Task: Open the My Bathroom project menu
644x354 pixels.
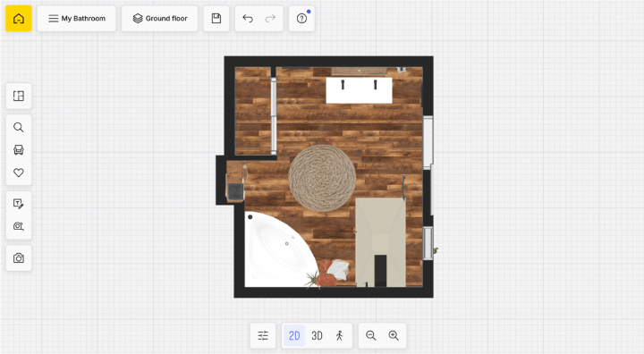Action: (76, 19)
